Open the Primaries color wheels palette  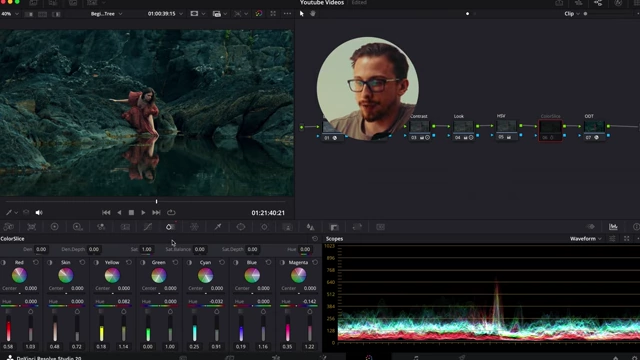[54, 227]
